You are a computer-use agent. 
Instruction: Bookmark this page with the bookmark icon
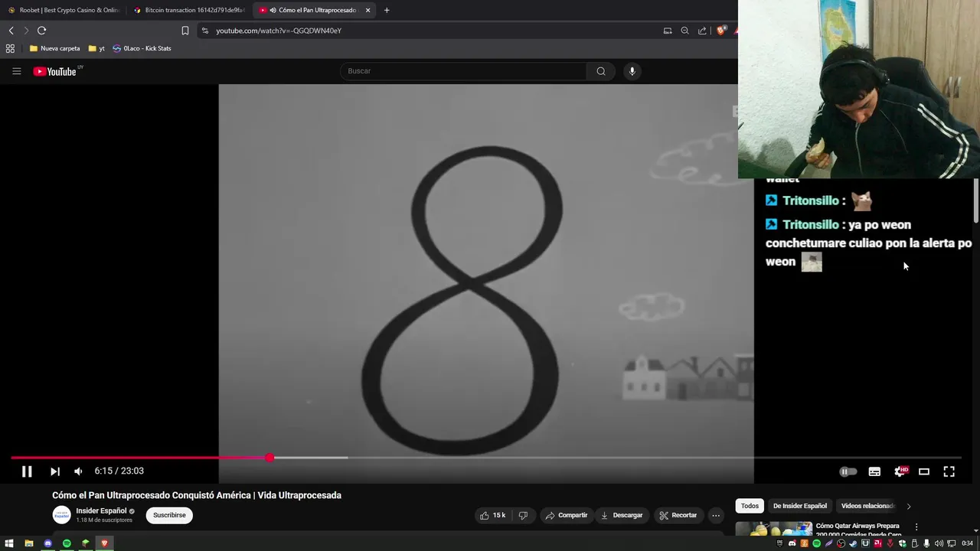pyautogui.click(x=185, y=31)
